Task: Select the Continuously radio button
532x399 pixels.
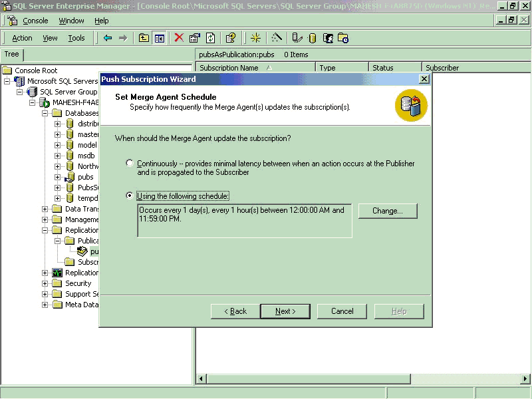Action: point(129,163)
